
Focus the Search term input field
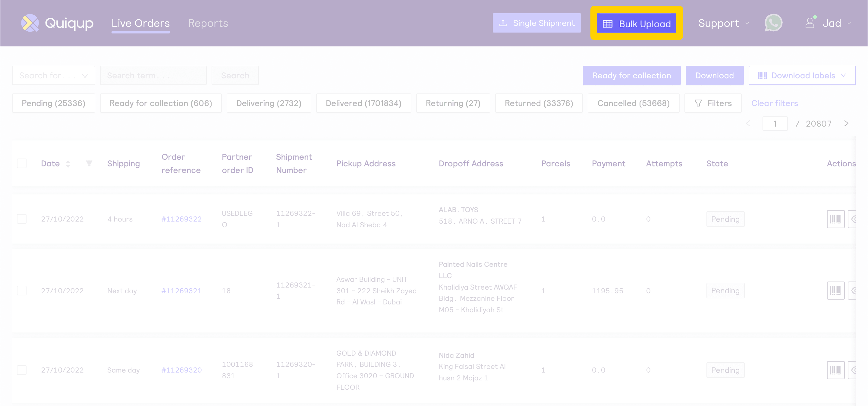pyautogui.click(x=153, y=75)
